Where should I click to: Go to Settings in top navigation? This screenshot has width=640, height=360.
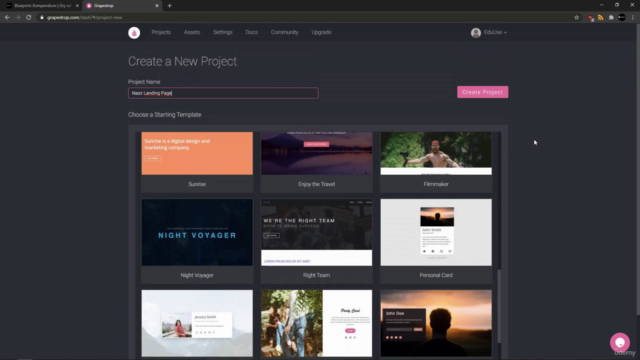pos(222,32)
